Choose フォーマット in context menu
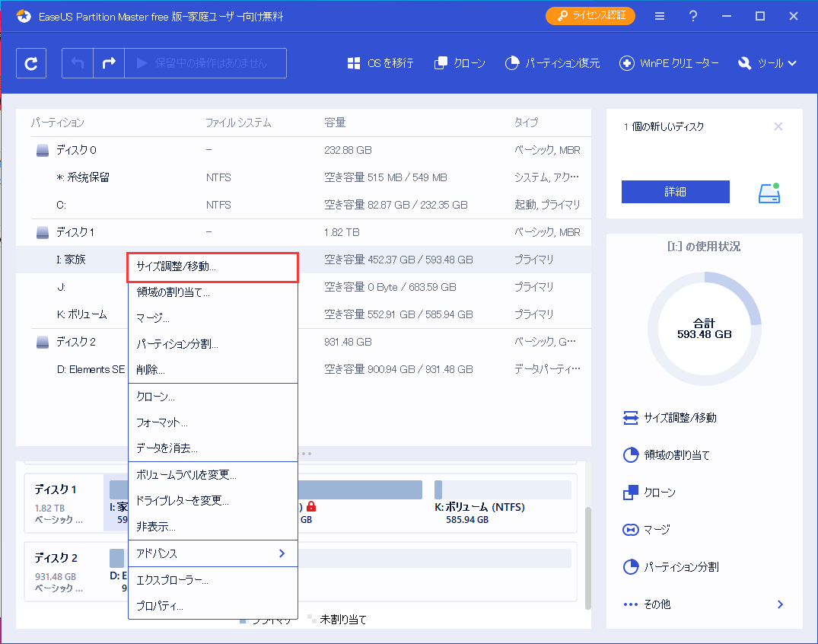This screenshot has width=818, height=644. point(213,422)
